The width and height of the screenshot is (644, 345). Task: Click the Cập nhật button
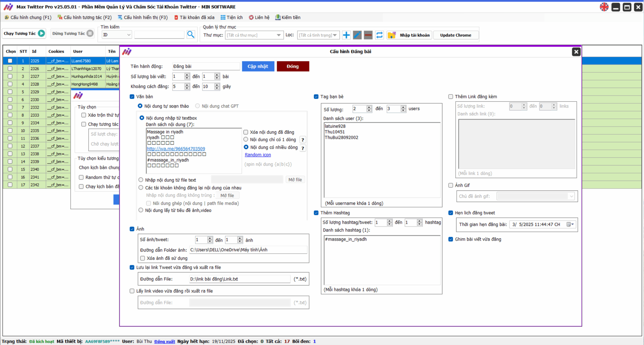[258, 66]
